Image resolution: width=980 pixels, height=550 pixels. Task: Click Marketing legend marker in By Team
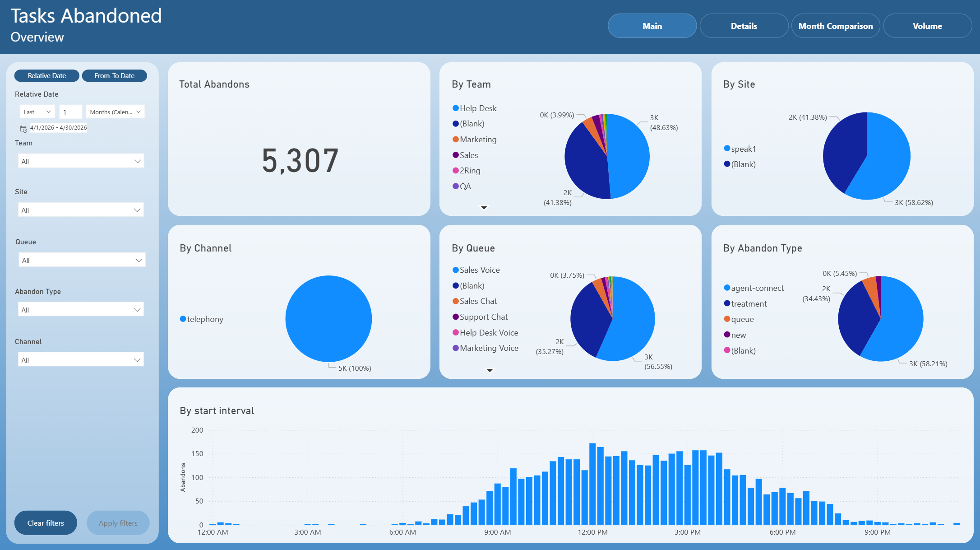(x=456, y=139)
